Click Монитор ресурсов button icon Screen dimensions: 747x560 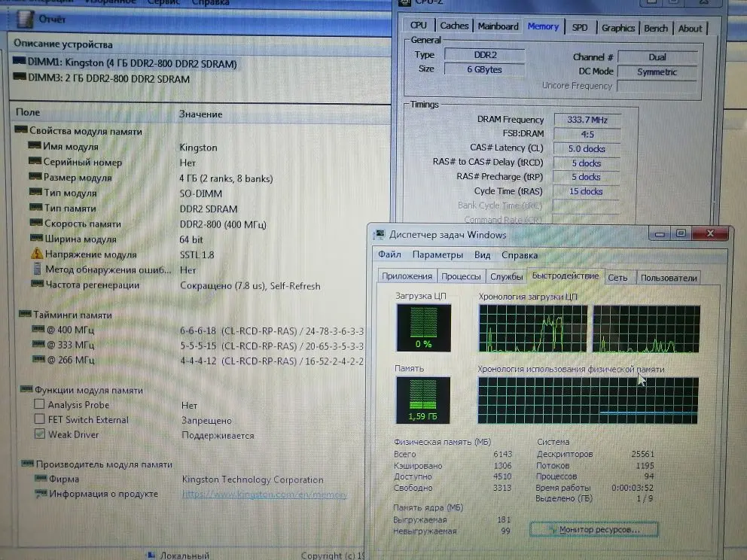552,529
